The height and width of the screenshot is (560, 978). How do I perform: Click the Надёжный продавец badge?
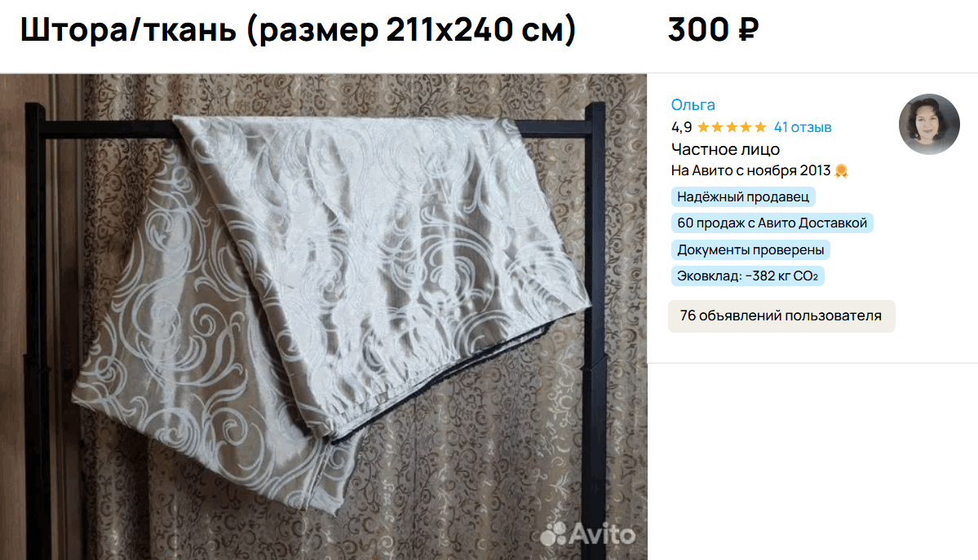point(743,197)
